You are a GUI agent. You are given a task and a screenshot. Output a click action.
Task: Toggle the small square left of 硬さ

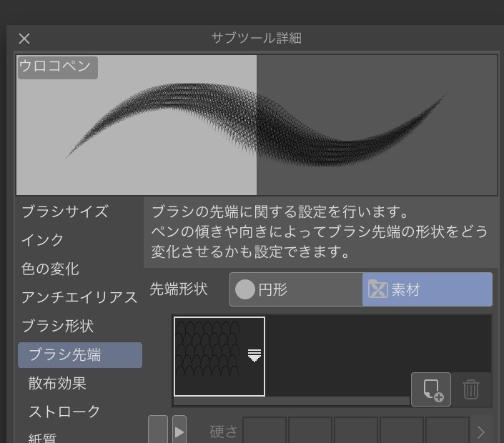tap(158, 431)
